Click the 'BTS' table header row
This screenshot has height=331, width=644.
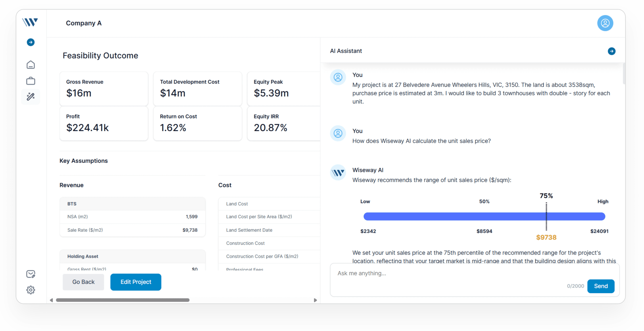(133, 204)
